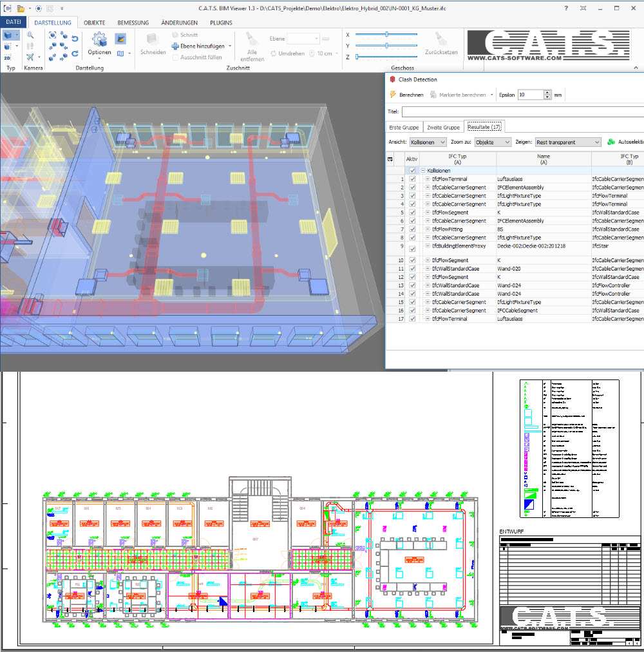The height and width of the screenshot is (652, 644).
Task: Click the Titel text input field
Action: 522,111
